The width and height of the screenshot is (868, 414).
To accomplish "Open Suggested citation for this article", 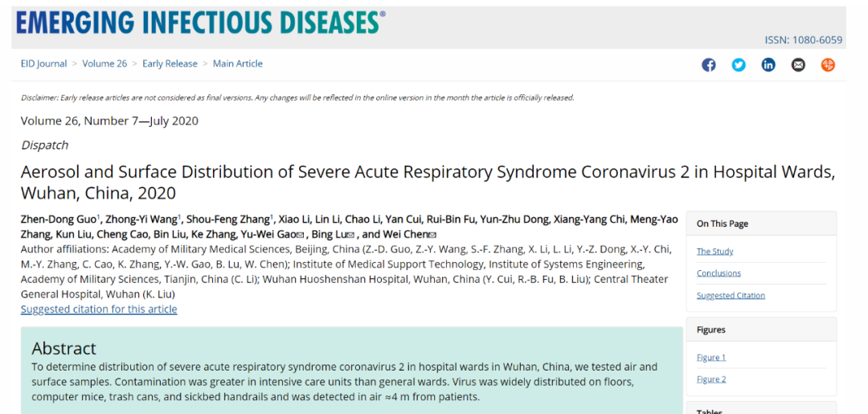I will [99, 309].
